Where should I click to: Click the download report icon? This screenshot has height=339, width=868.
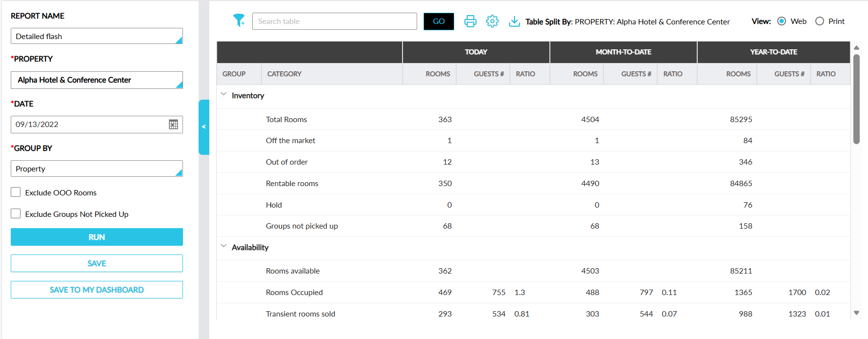[514, 21]
